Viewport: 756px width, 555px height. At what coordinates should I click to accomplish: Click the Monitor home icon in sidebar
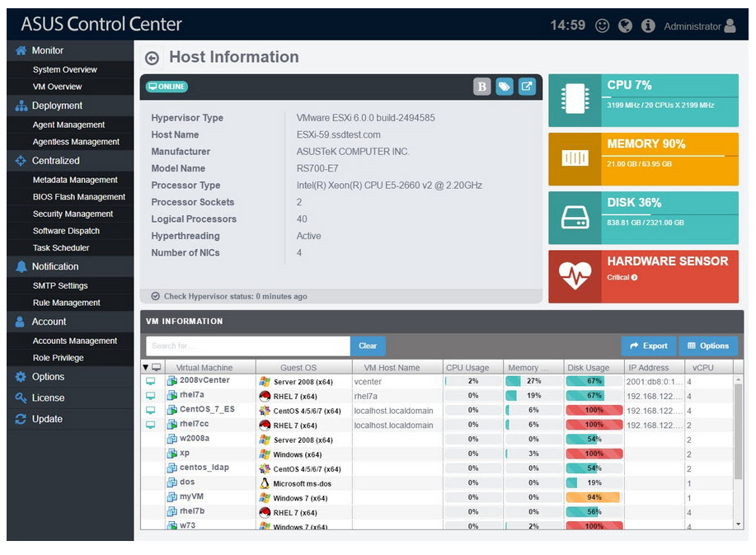coord(21,50)
